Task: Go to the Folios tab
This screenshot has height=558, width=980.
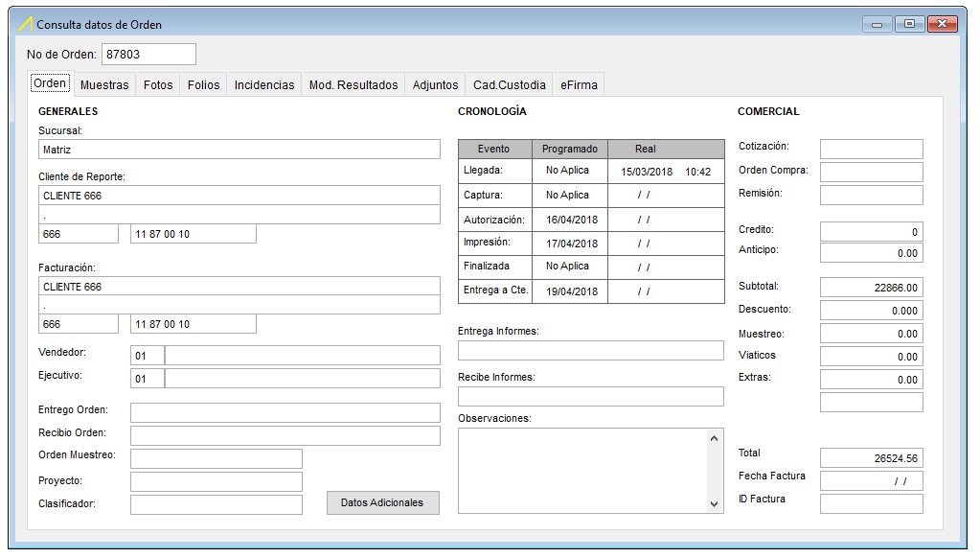Action: [x=204, y=85]
